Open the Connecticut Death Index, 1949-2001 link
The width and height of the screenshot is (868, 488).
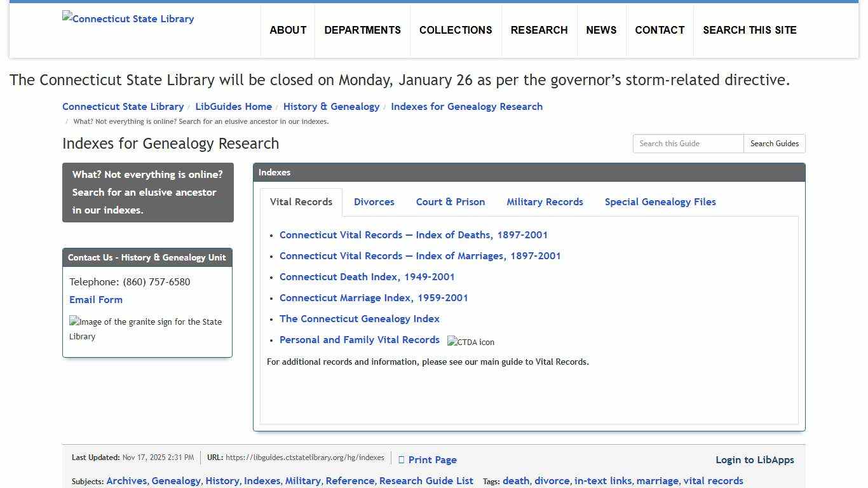point(367,276)
